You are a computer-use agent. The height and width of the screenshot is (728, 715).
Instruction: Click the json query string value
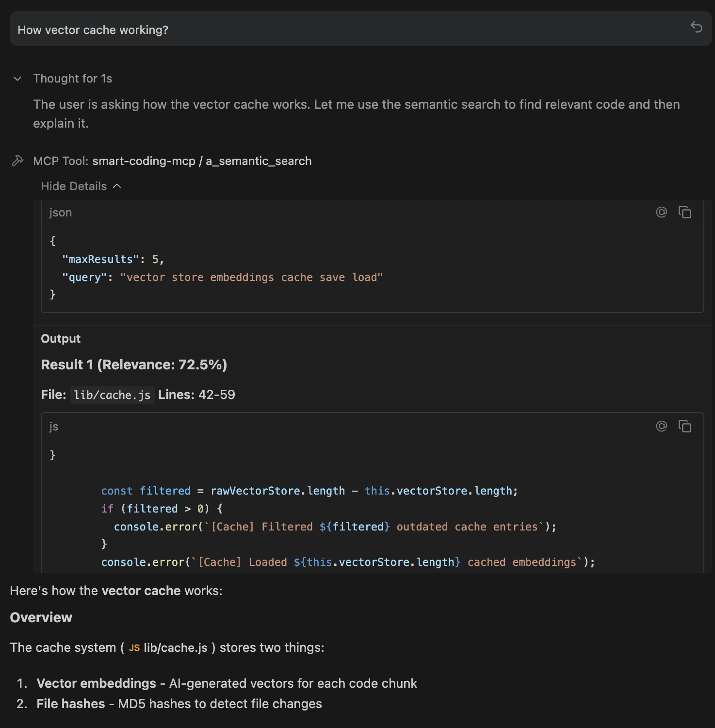[251, 278]
